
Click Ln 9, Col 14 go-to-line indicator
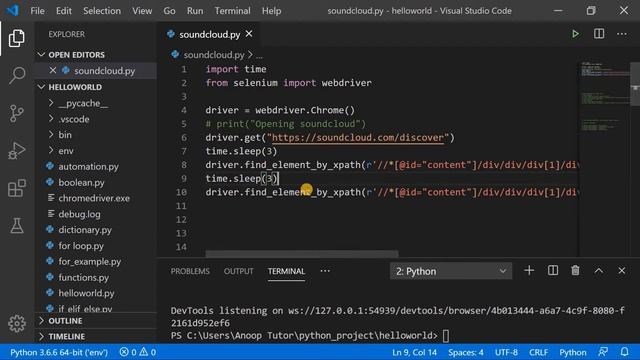pos(414,352)
